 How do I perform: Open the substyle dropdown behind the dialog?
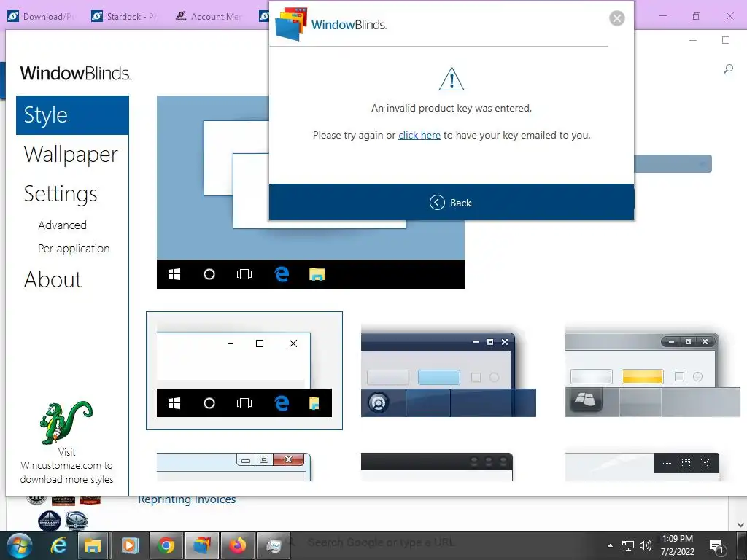coord(673,164)
